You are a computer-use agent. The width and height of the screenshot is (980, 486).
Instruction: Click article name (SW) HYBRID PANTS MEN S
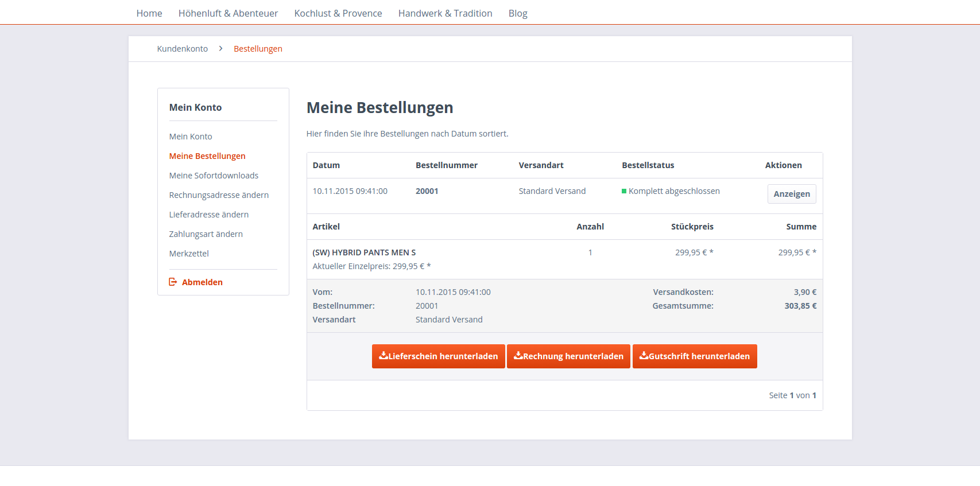tap(364, 252)
